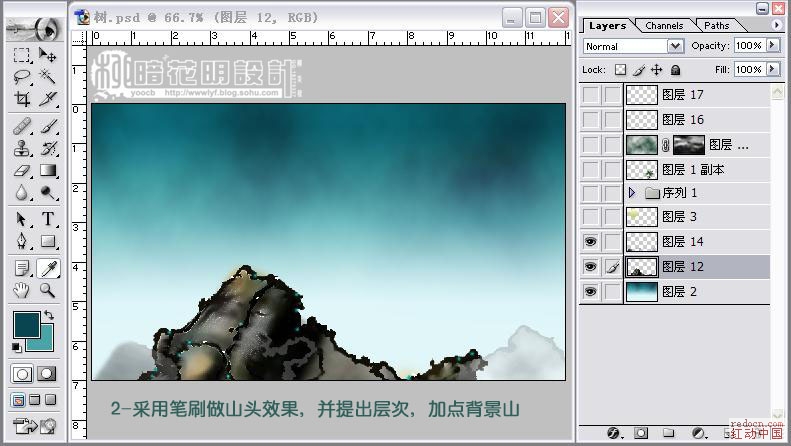Select the Dodge tool
Screen dimensions: 791x446
tap(47, 193)
